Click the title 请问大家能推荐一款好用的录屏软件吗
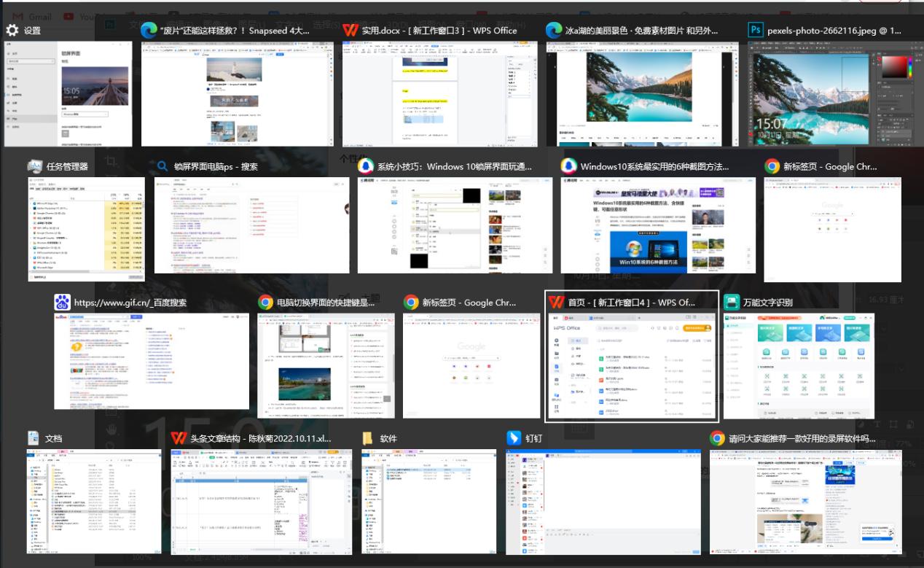 802,438
